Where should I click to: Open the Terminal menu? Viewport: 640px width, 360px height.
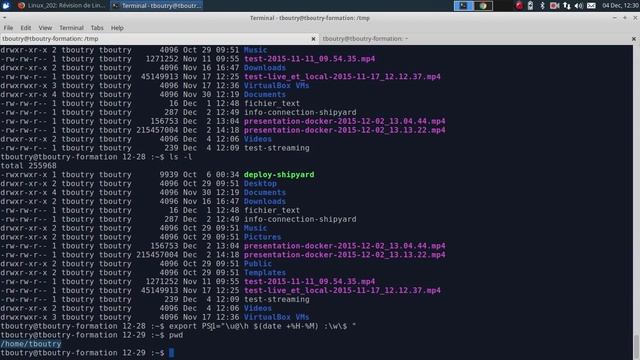[71, 28]
